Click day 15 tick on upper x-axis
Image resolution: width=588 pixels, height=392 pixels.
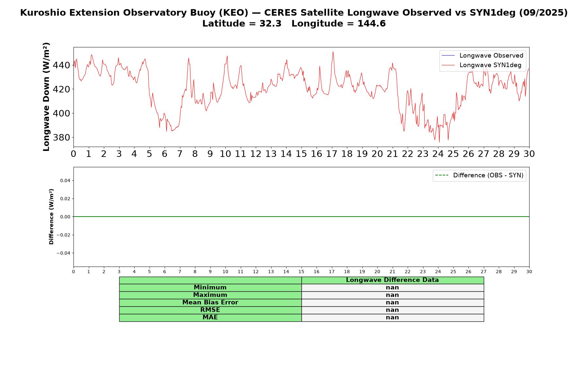point(301,154)
